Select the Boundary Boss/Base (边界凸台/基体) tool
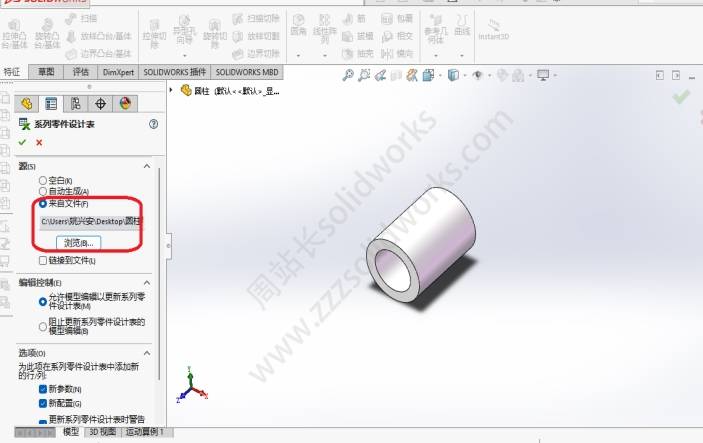703x443 pixels. coord(99,54)
